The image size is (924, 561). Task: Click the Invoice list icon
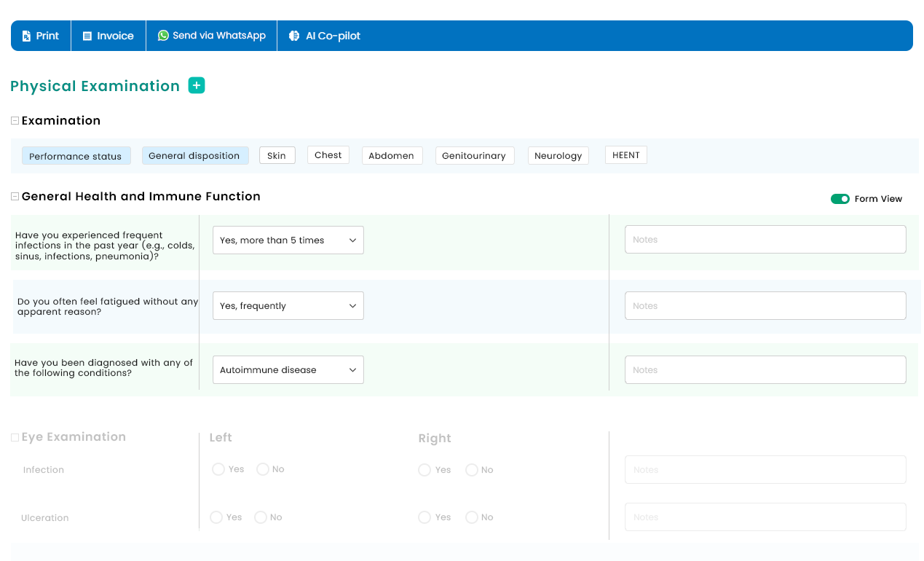pos(87,36)
